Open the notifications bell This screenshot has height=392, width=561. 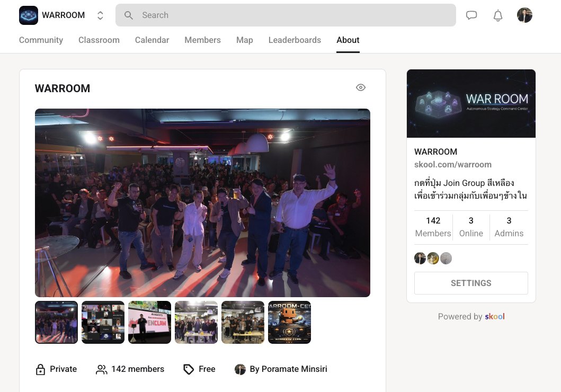[x=497, y=15]
